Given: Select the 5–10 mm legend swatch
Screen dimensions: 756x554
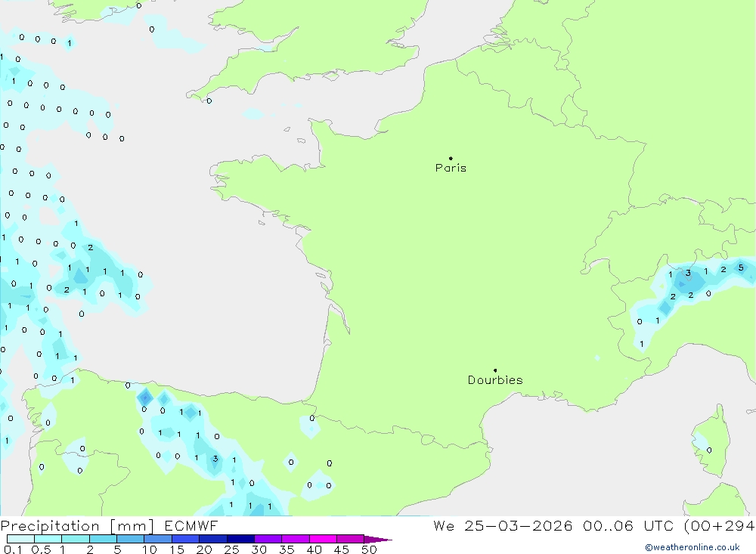Looking at the screenshot, I should coord(131,539).
